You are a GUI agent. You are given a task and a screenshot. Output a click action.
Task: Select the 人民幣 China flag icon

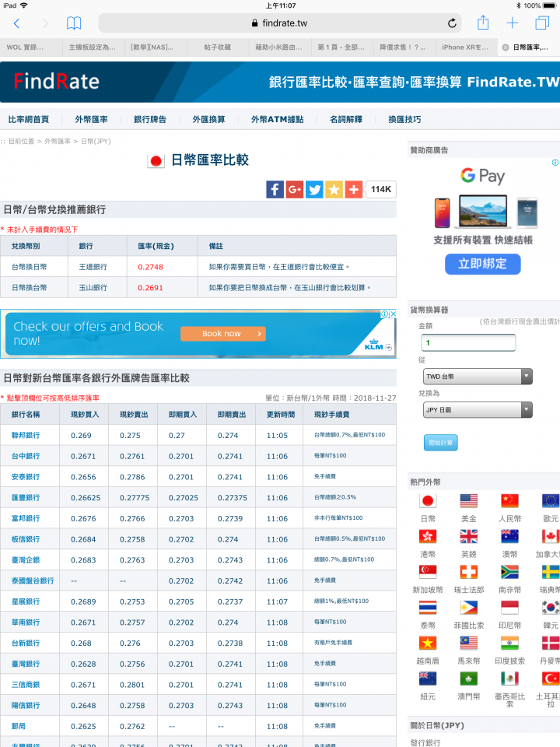click(509, 500)
